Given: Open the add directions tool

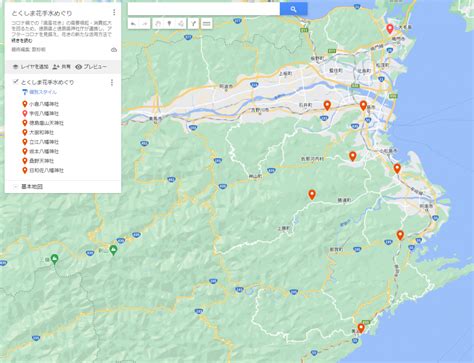Looking at the screenshot, I should 193,24.
